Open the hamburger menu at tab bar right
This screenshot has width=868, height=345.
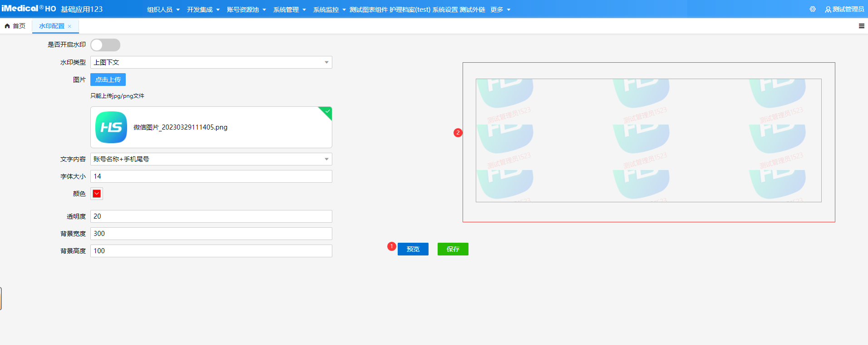861,26
